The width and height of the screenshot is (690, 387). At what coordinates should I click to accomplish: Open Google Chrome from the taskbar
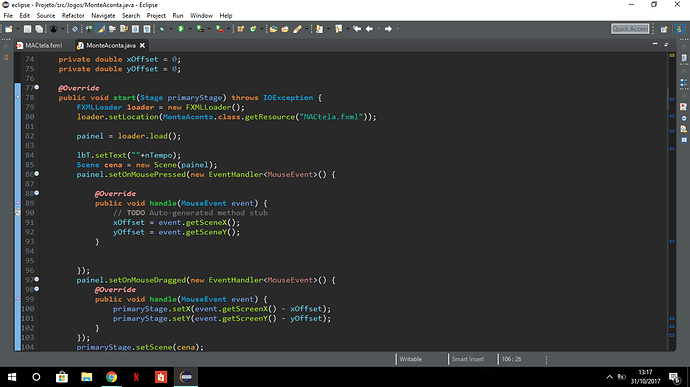111,377
